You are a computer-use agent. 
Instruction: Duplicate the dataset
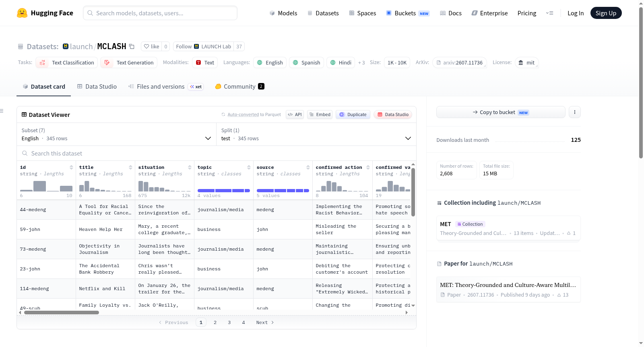click(353, 114)
